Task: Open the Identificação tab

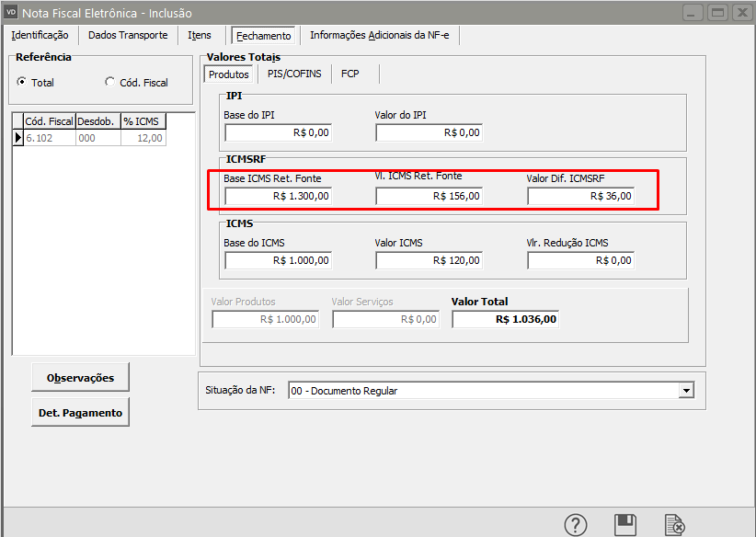Action: click(40, 35)
